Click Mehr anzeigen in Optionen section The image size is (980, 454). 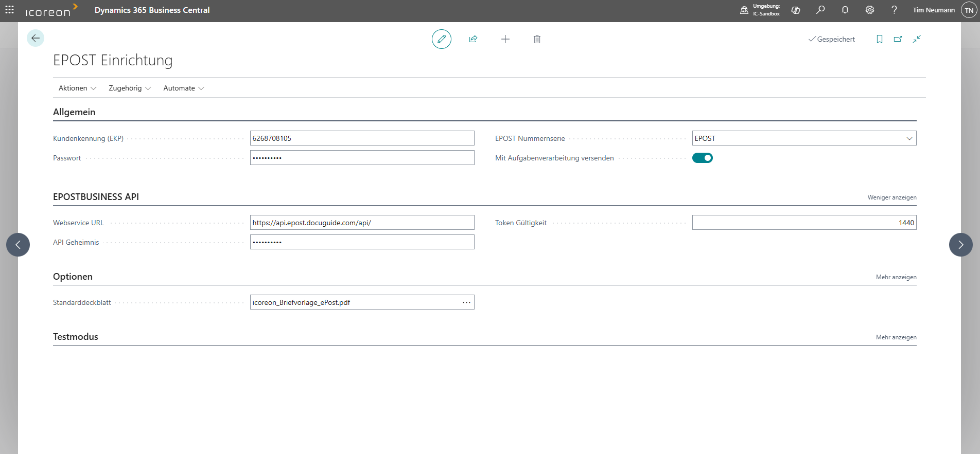896,277
